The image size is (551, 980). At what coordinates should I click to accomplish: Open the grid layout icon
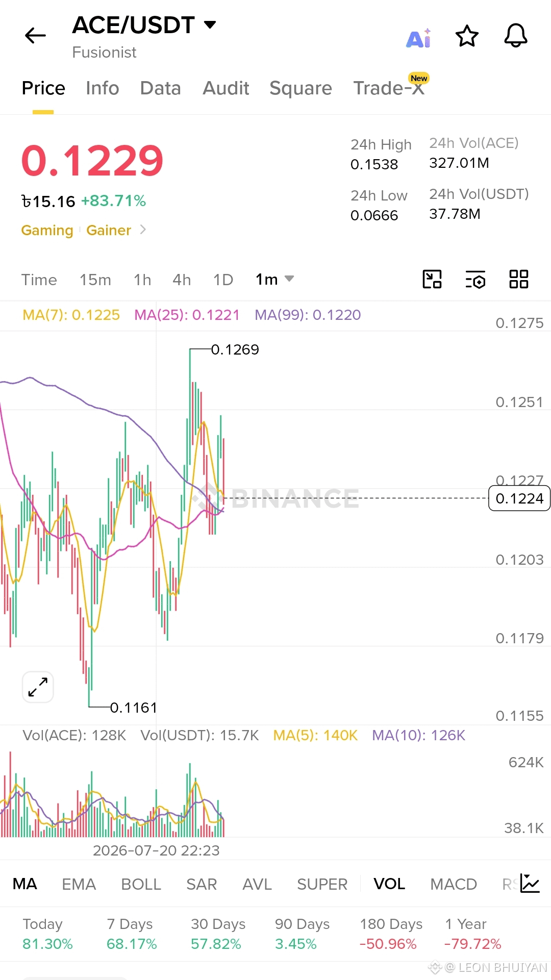[x=519, y=279]
